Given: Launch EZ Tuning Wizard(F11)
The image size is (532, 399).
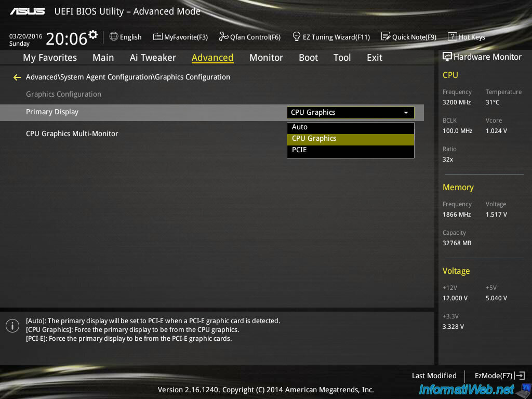Looking at the screenshot, I should [331, 37].
